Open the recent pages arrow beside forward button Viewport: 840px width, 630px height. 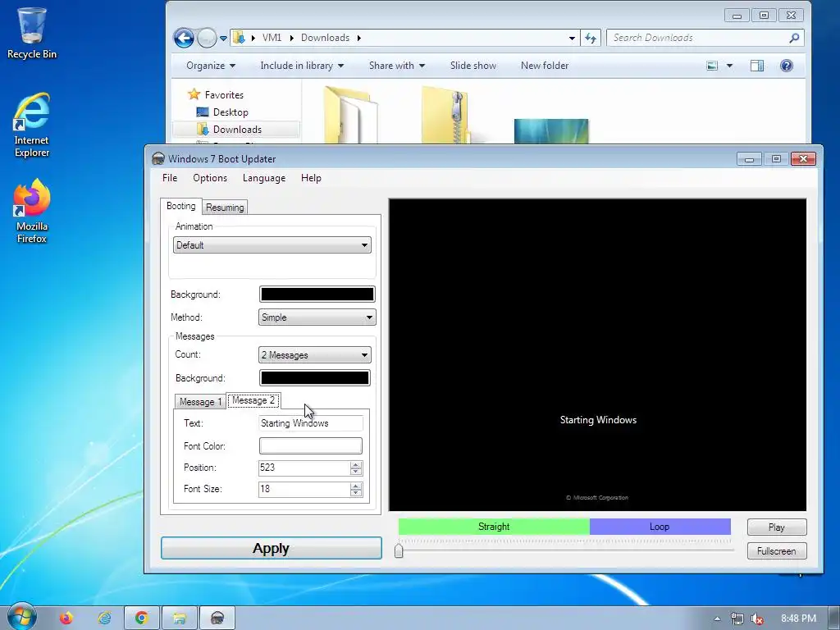point(223,38)
